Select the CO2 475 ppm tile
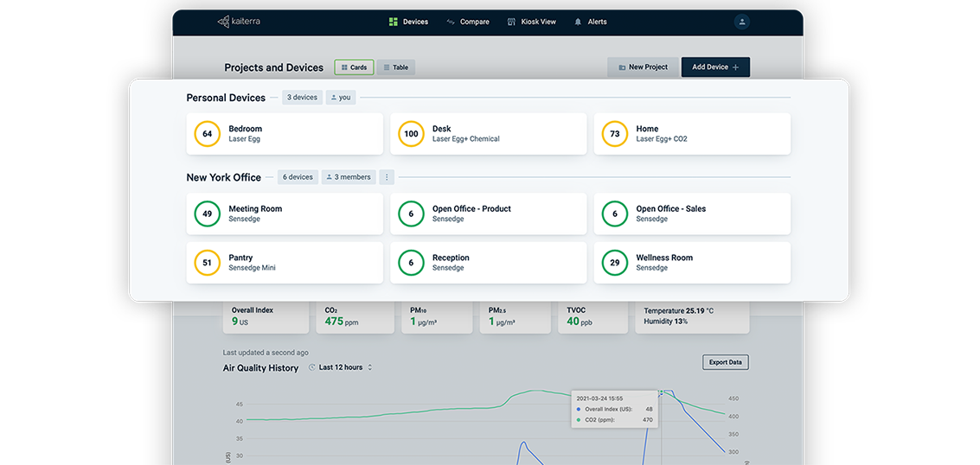Image resolution: width=980 pixels, height=465 pixels. [355, 317]
